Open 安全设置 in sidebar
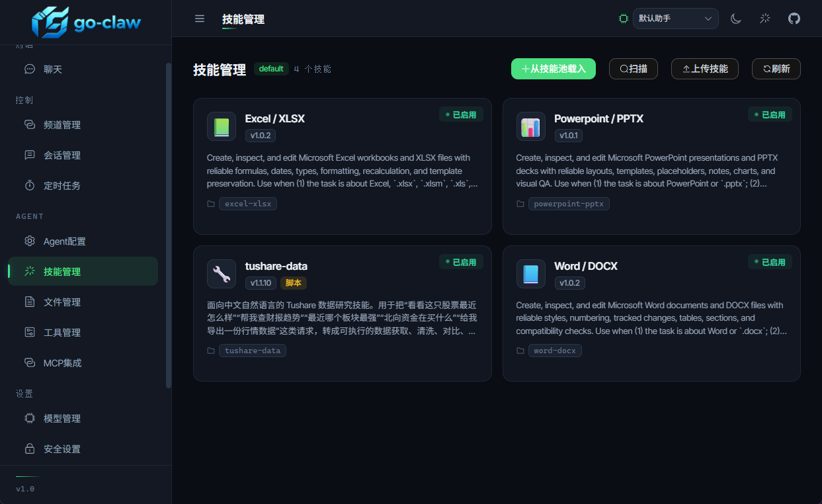The height and width of the screenshot is (504, 822). pyautogui.click(x=83, y=448)
